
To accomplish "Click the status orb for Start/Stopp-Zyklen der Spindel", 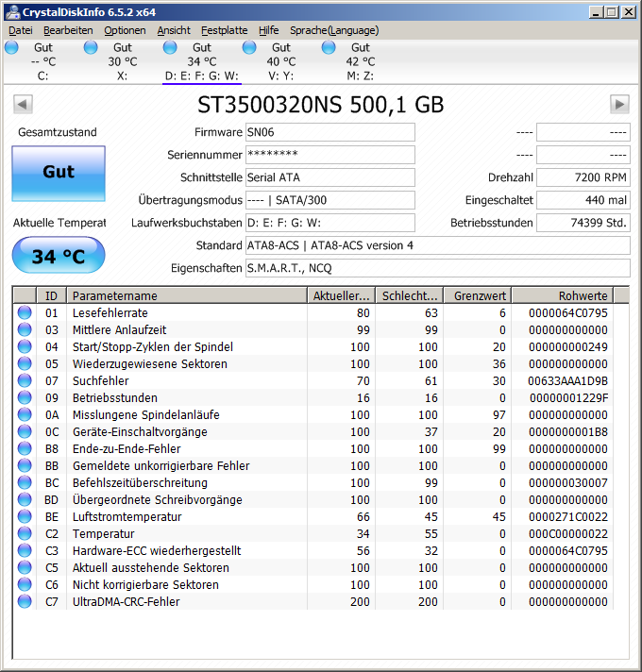I will [x=25, y=346].
